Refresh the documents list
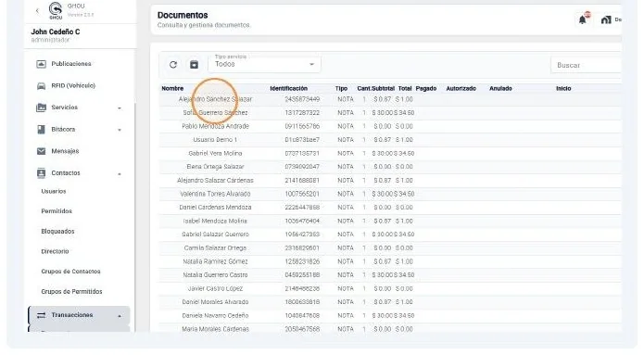Image resolution: width=644 pixels, height=355 pixels. tap(173, 65)
